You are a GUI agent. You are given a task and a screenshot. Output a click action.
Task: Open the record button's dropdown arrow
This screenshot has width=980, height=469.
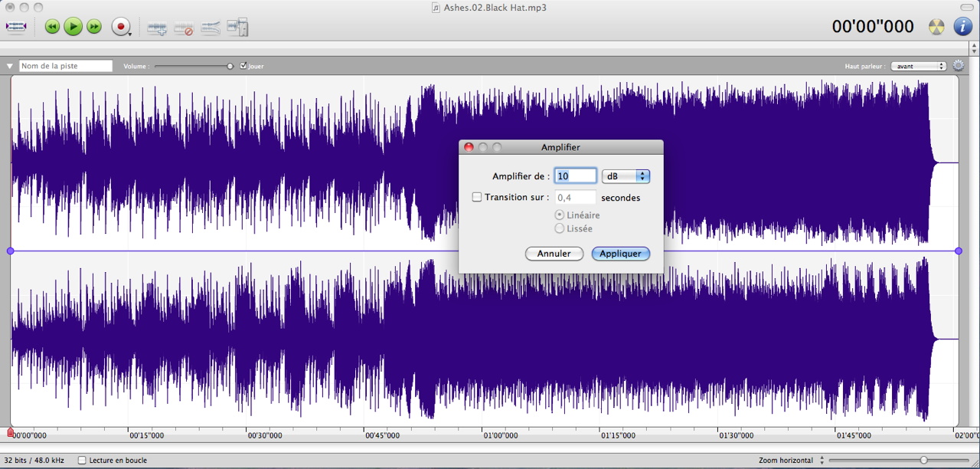pyautogui.click(x=130, y=34)
